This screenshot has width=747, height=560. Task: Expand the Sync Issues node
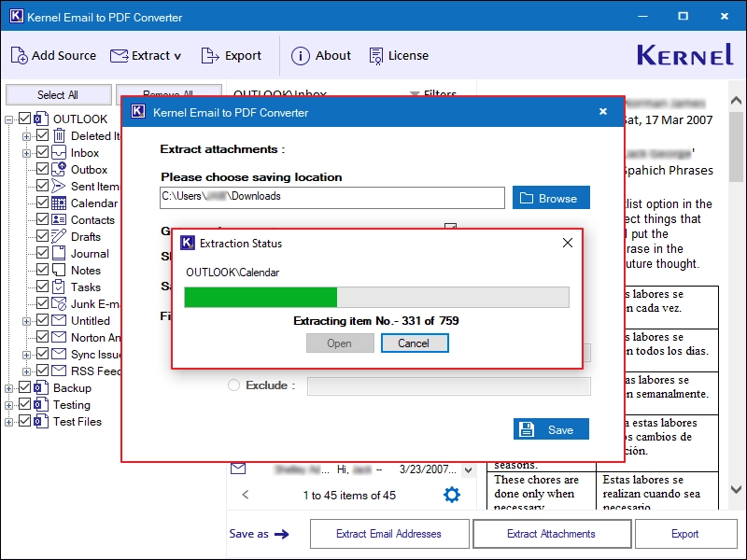pyautogui.click(x=27, y=356)
